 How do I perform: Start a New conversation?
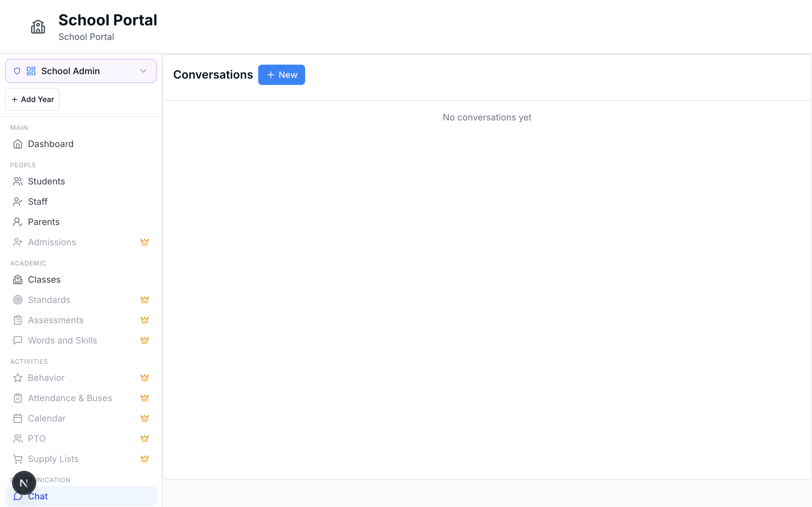pos(282,74)
